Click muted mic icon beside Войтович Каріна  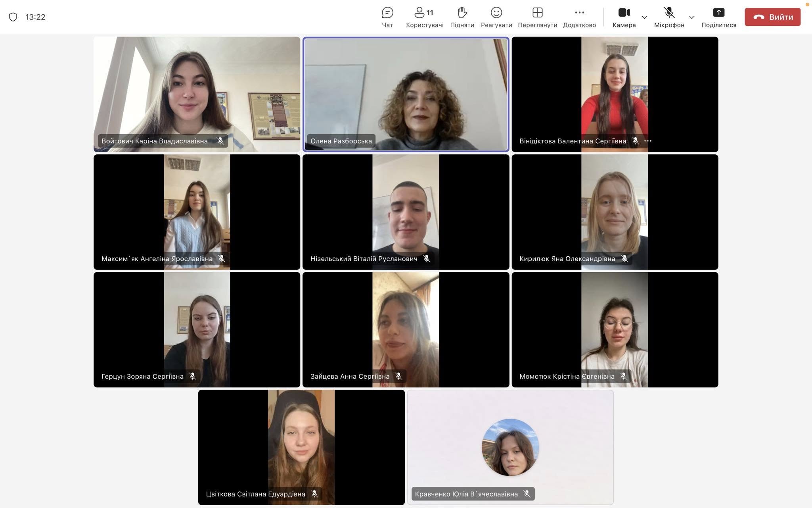click(220, 141)
